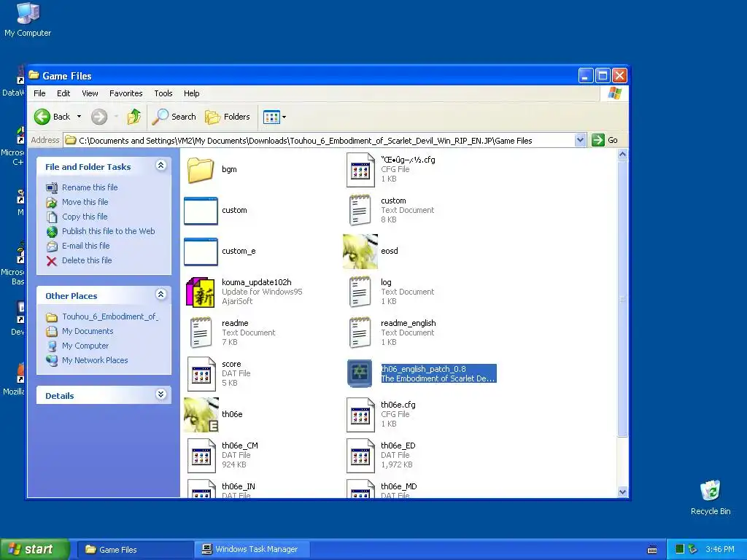Click the file list scroll down arrow
747x560 pixels.
tap(622, 492)
